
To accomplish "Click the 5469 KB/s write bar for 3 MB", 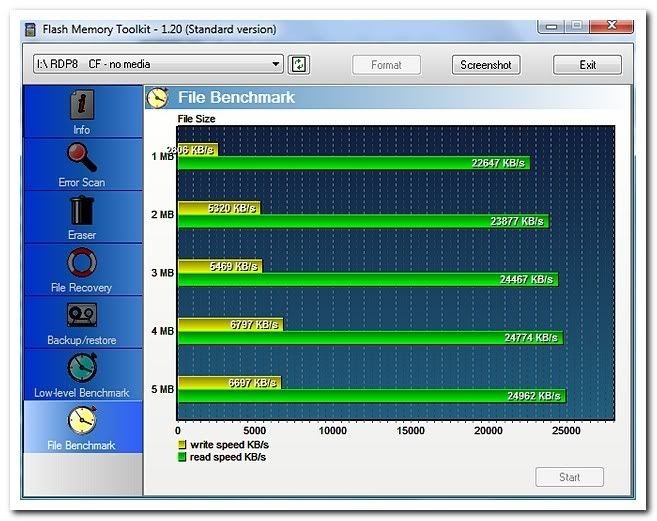I will click(220, 266).
